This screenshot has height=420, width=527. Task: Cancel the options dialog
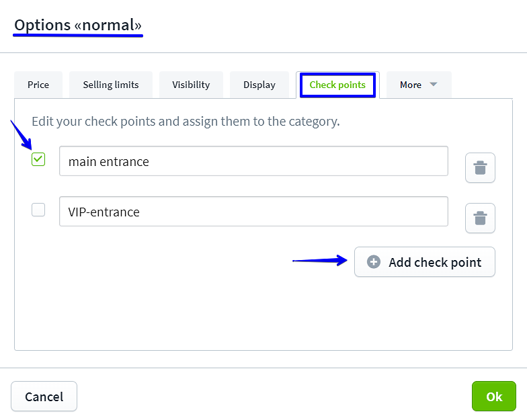coord(44,396)
